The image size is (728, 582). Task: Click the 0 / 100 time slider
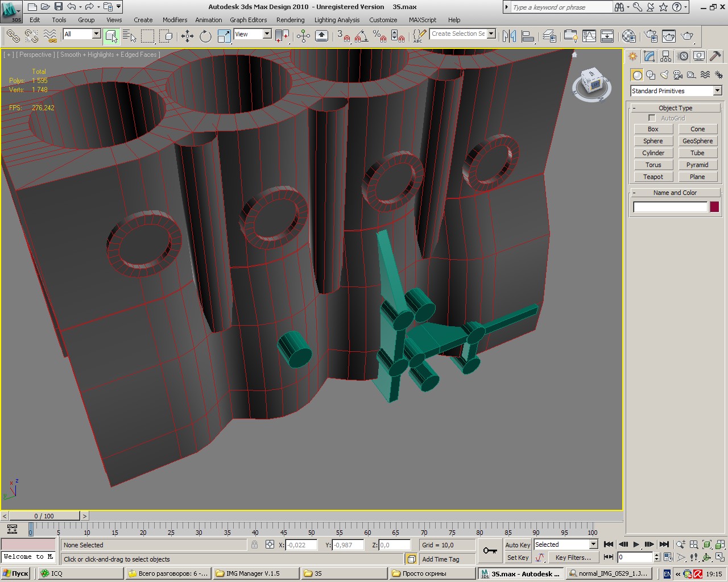44,516
